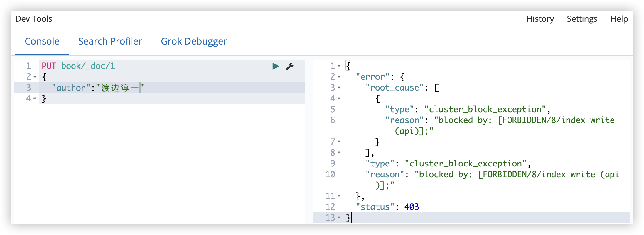Open the History panel

[540, 19]
